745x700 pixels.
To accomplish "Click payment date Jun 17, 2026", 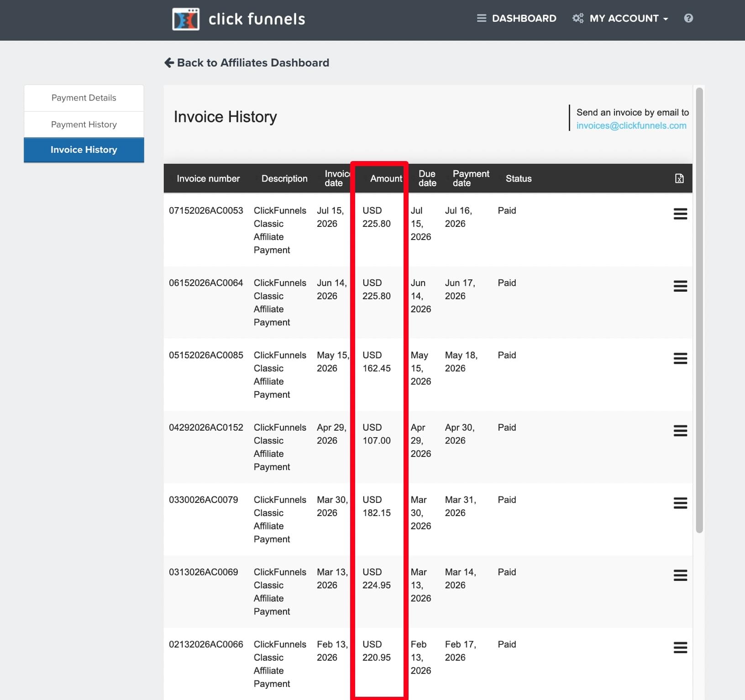I will pos(460,289).
